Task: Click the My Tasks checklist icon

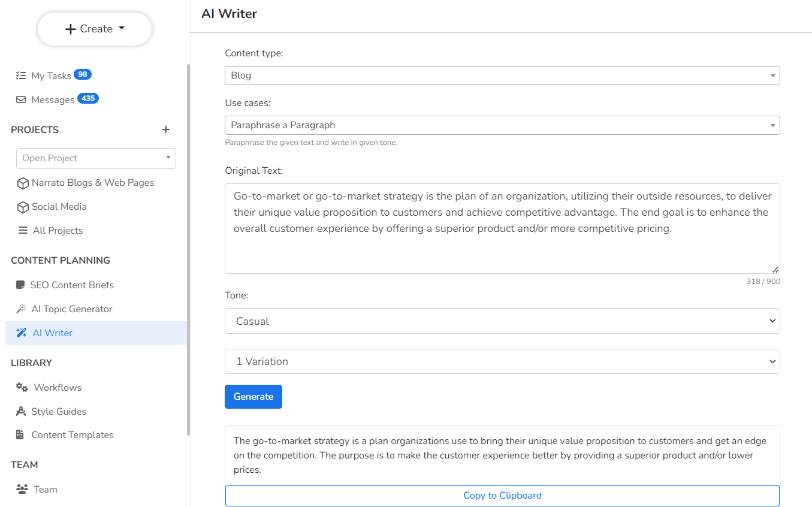Action: pos(21,76)
